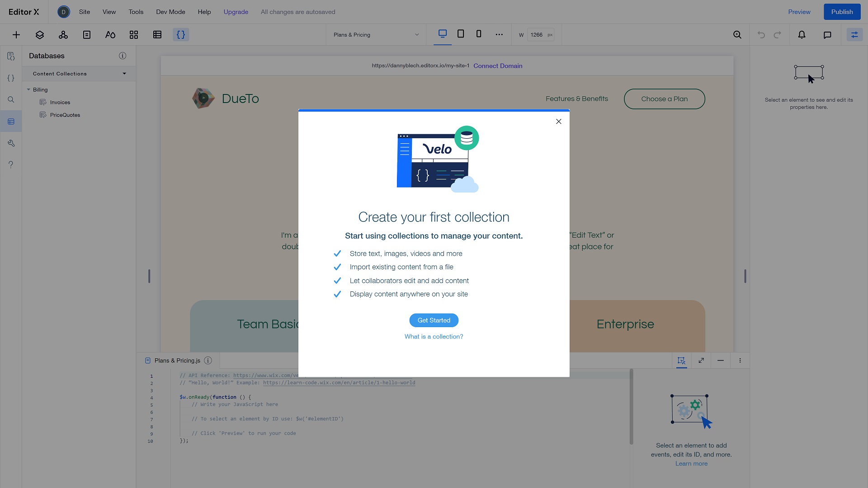Close the Create your first collection dialog
The image size is (868, 488).
559,122
